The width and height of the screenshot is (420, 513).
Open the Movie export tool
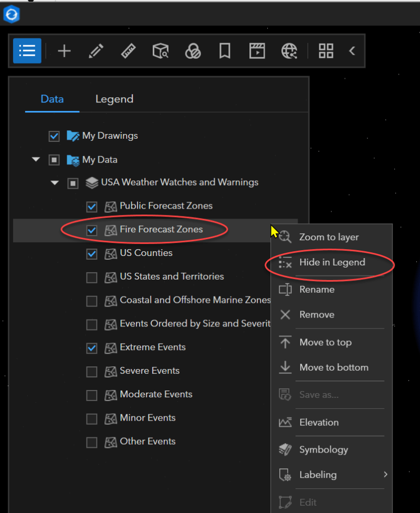click(x=257, y=51)
